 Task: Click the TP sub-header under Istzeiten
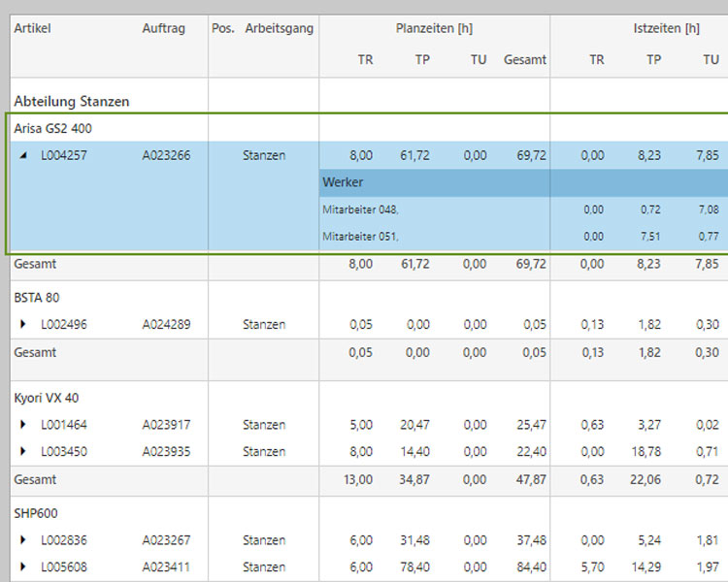pos(653,59)
